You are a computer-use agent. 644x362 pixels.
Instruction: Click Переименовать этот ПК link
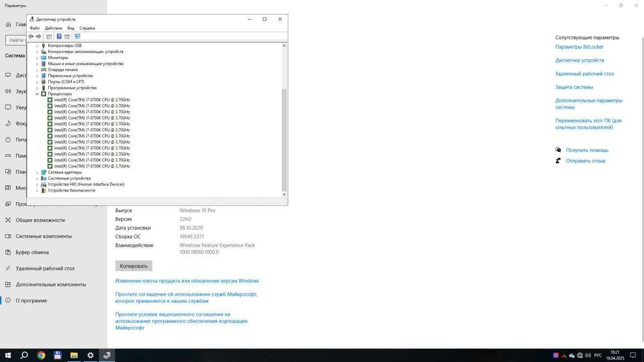click(x=589, y=124)
